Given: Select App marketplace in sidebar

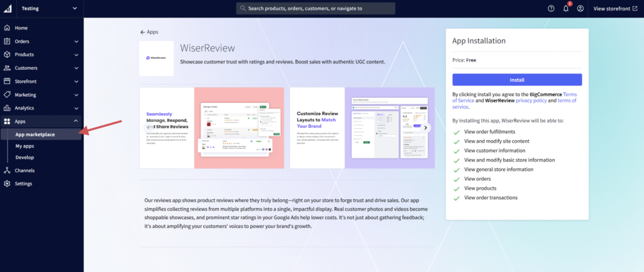Looking at the screenshot, I should (x=35, y=133).
